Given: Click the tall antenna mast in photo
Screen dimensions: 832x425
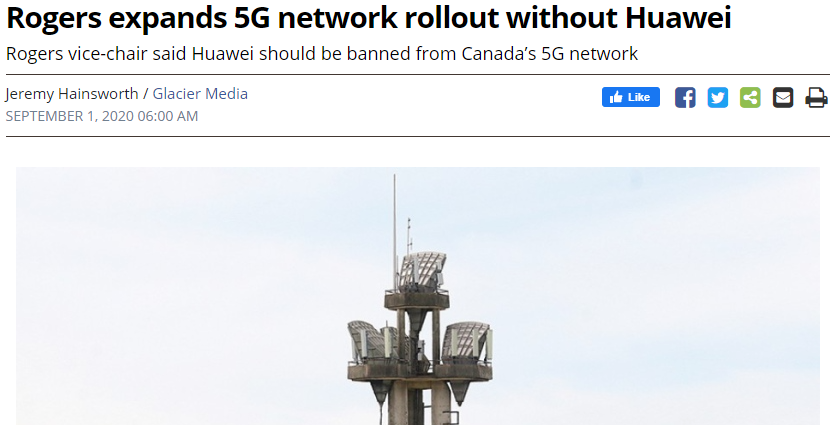Looking at the screenshot, I should tap(394, 231).
